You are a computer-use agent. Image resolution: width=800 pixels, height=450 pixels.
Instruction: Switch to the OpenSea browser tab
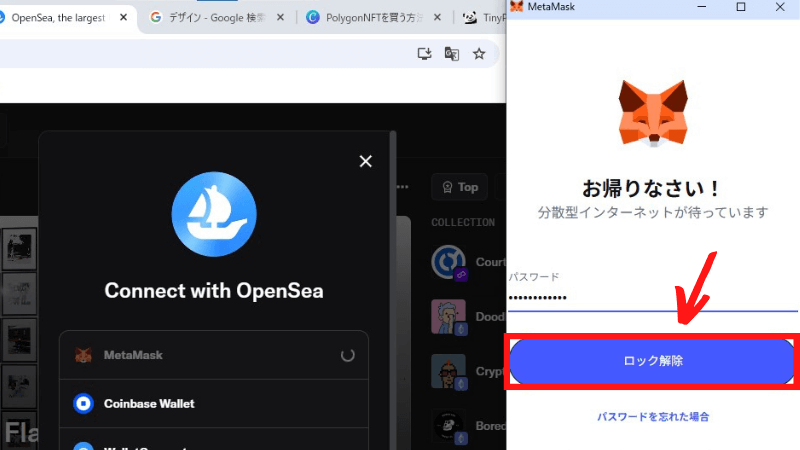58,18
